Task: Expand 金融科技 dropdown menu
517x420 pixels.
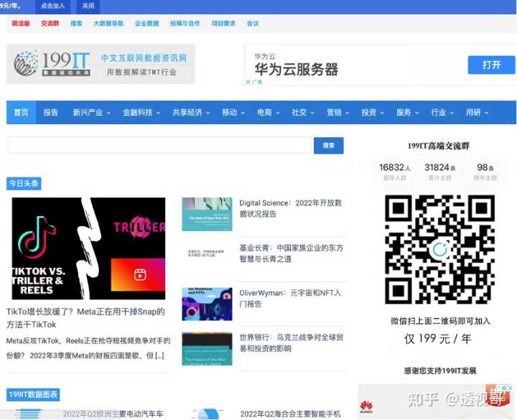Action: (141, 113)
